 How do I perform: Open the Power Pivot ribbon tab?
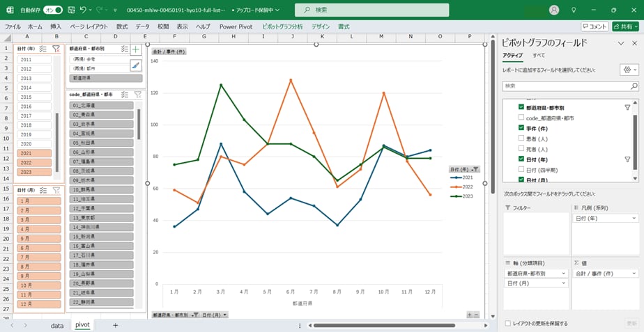tap(236, 26)
